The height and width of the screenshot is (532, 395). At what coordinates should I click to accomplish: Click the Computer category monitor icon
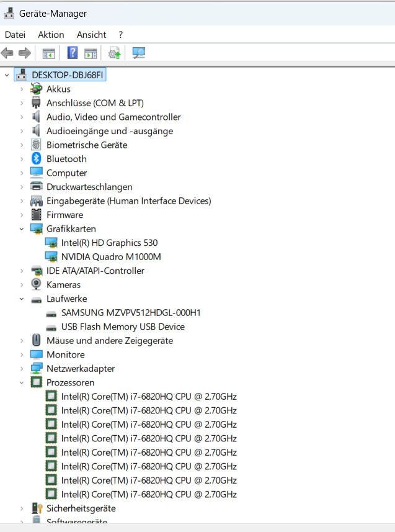[37, 173]
